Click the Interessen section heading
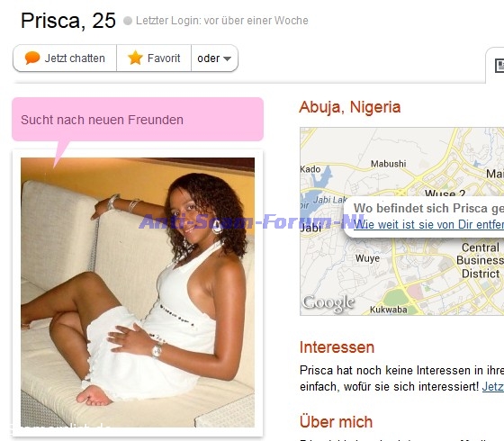 (337, 347)
